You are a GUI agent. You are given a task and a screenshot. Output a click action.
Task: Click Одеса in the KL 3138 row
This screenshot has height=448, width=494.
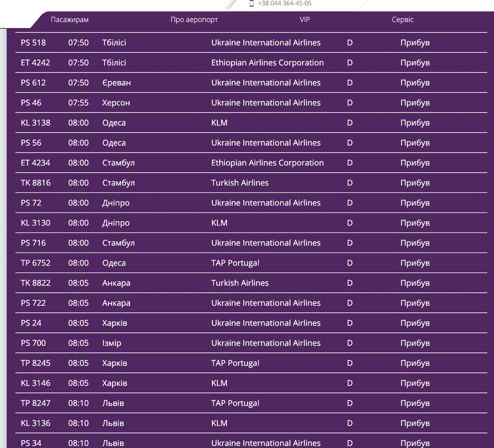click(114, 123)
